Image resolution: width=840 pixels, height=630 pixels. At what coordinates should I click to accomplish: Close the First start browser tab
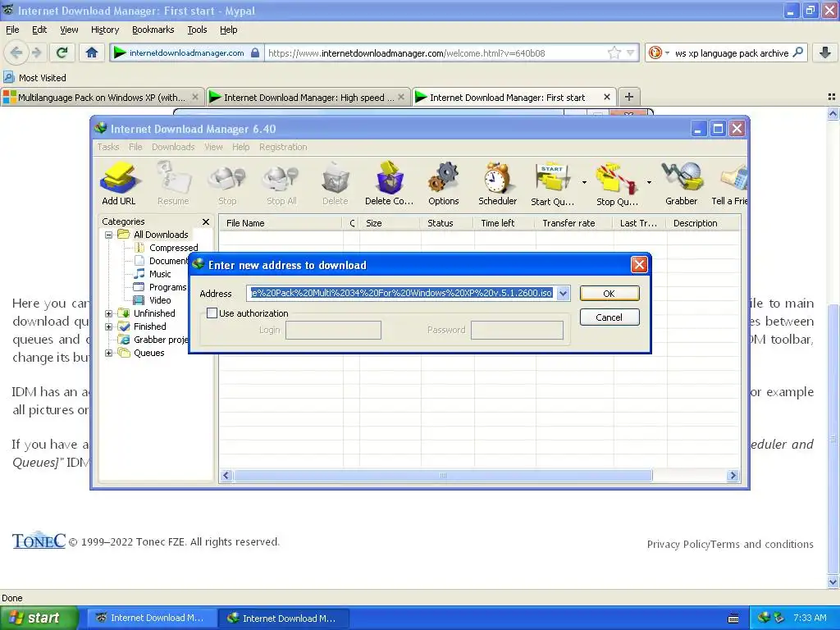point(606,97)
